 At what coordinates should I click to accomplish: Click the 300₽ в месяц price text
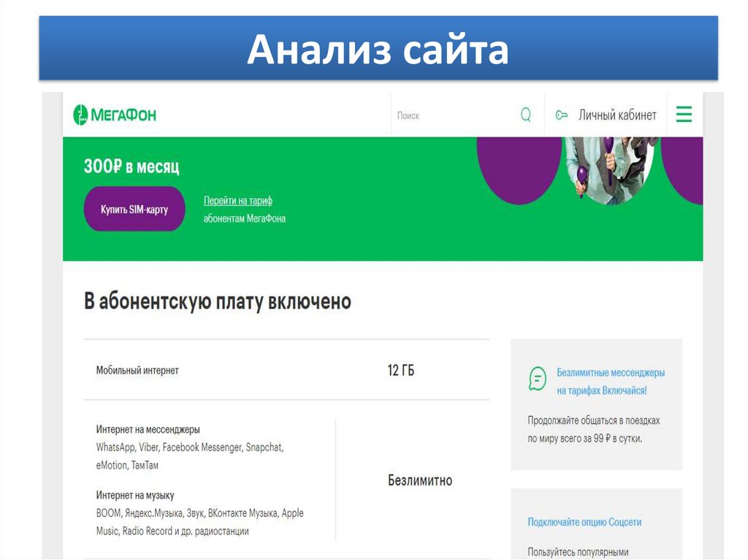(131, 166)
